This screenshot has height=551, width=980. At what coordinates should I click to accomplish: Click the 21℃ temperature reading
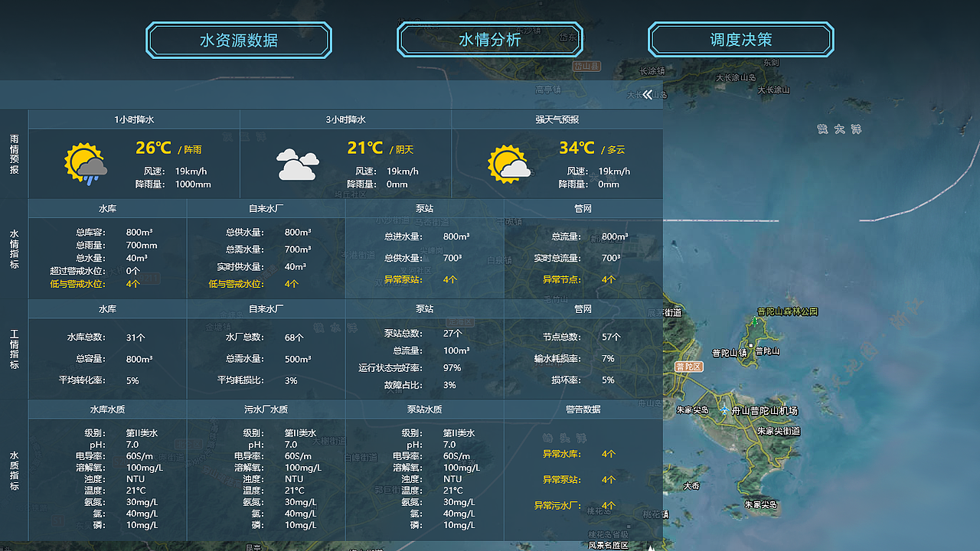tap(364, 148)
